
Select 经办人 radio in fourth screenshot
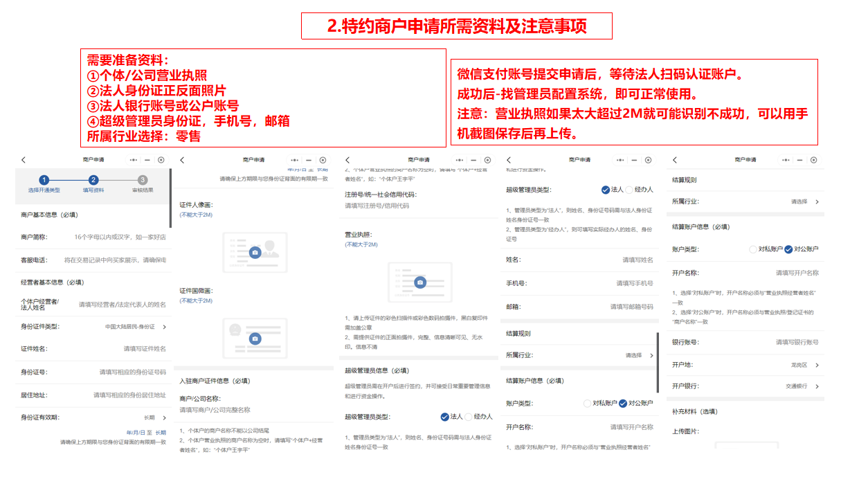630,189
